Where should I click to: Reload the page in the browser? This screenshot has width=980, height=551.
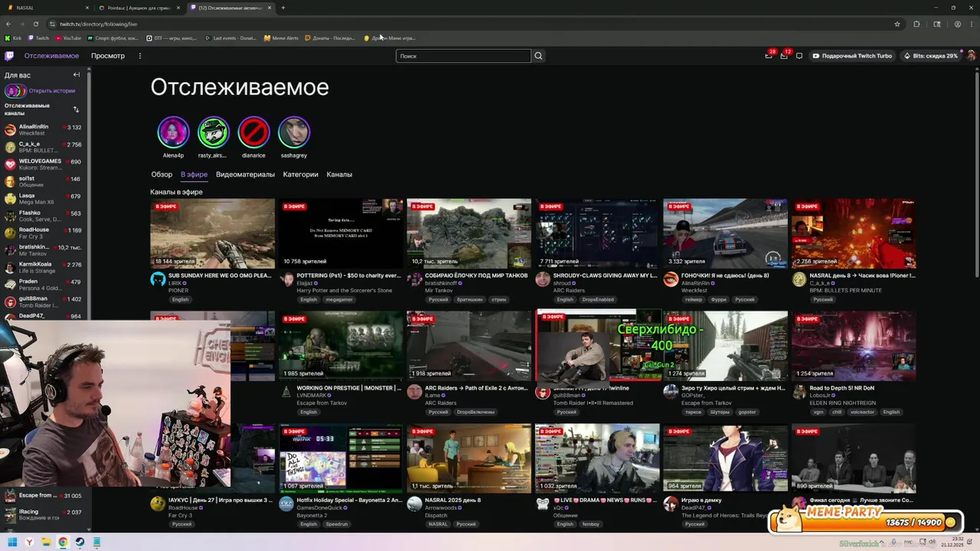click(35, 24)
